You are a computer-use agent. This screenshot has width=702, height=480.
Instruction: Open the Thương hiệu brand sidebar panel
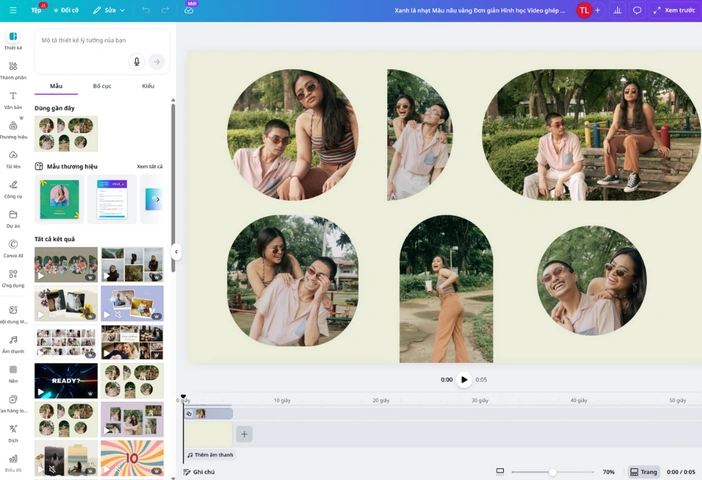coord(13,129)
